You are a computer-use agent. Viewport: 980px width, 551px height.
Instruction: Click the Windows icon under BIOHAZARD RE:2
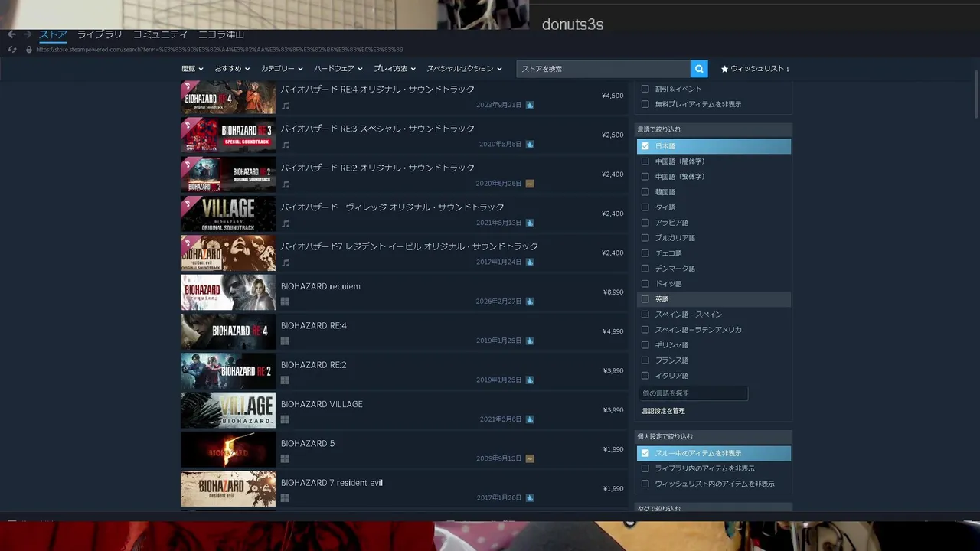click(x=285, y=380)
